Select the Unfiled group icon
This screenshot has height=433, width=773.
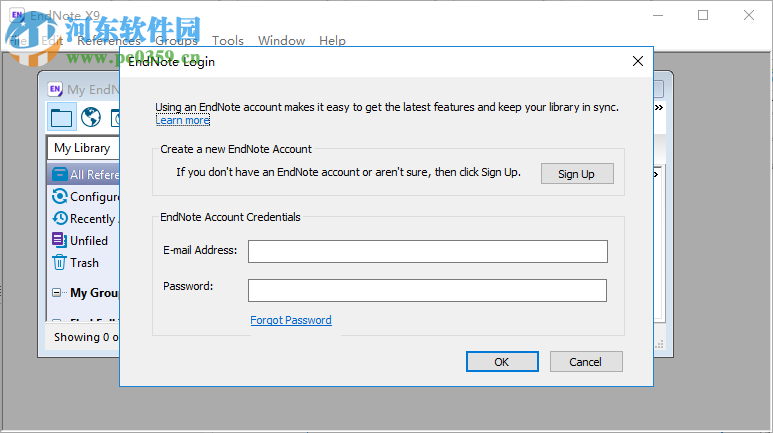tap(60, 241)
